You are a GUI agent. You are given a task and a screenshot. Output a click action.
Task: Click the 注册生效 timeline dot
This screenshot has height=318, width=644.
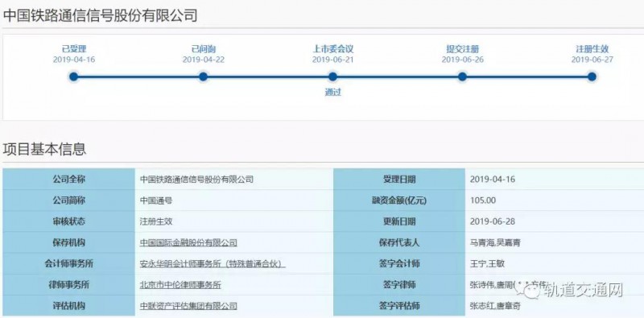[592, 76]
